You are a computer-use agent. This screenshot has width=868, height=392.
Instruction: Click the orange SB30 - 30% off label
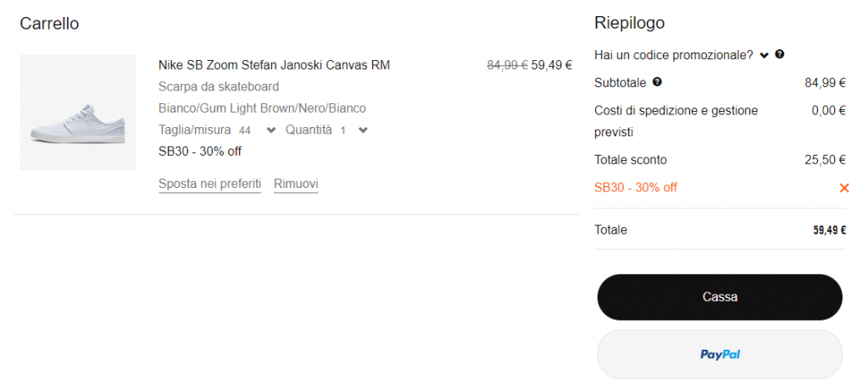(636, 188)
